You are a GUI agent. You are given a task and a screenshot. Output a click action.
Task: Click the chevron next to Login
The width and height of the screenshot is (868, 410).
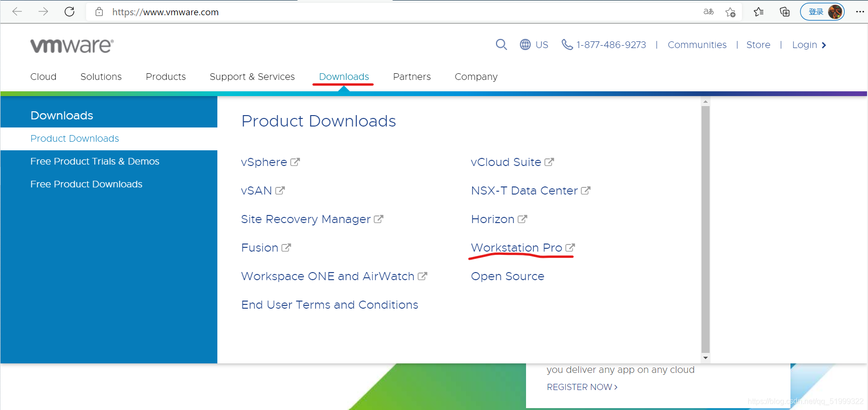click(x=824, y=45)
